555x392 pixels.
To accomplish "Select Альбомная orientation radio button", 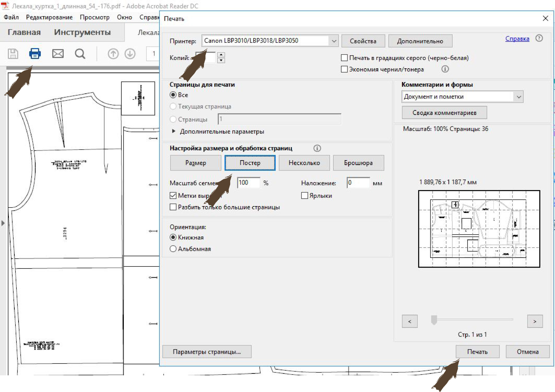I will coord(173,249).
